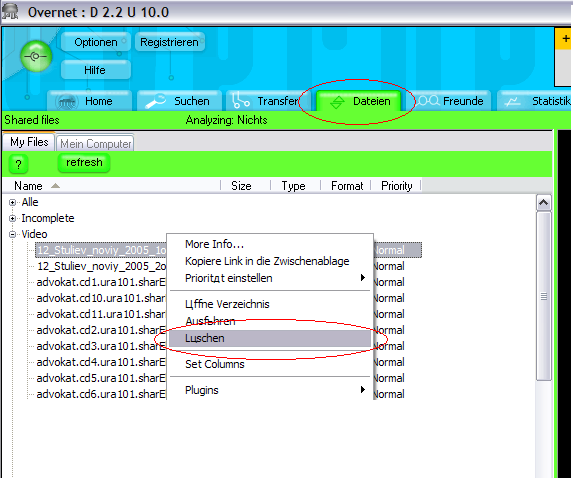
Task: Open the Statistik tab chart icon
Action: click(x=512, y=102)
